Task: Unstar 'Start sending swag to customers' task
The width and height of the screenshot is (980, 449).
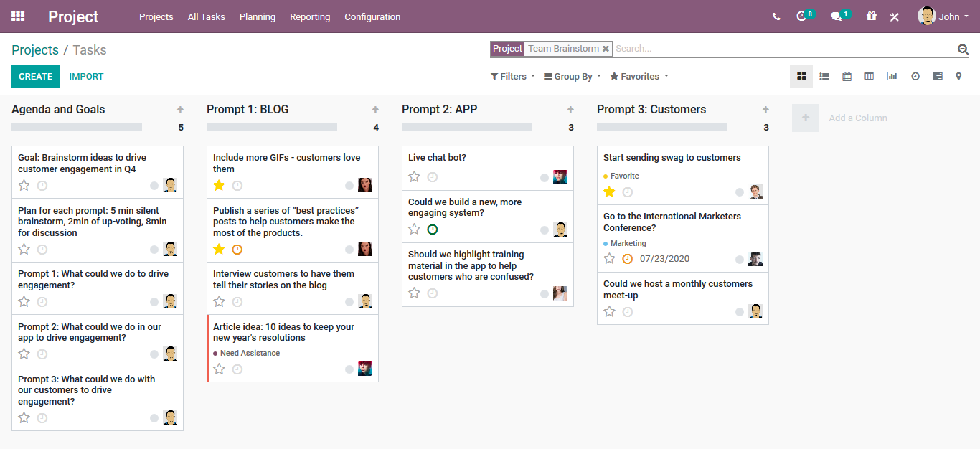Action: coord(609,192)
